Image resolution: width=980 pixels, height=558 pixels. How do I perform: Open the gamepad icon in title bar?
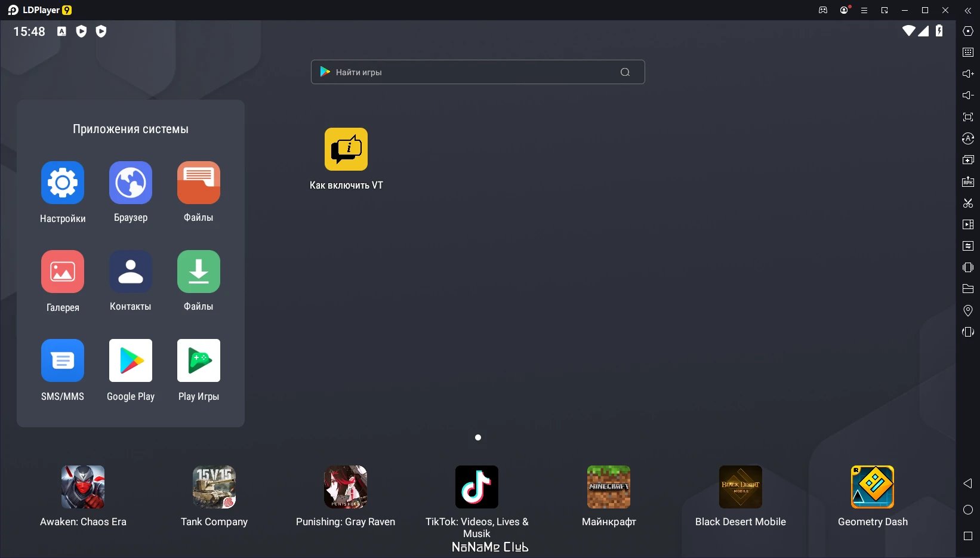pos(823,10)
